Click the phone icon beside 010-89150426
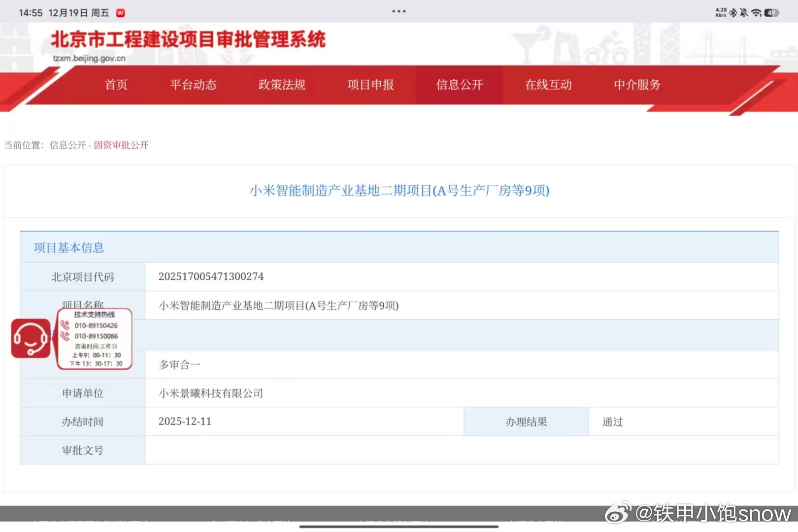 pos(65,325)
